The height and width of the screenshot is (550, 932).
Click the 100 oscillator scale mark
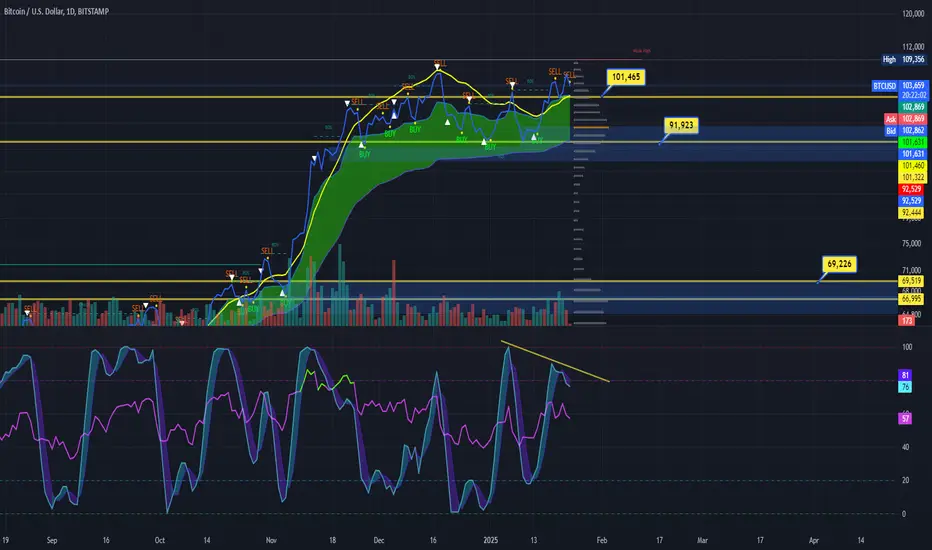click(x=907, y=347)
